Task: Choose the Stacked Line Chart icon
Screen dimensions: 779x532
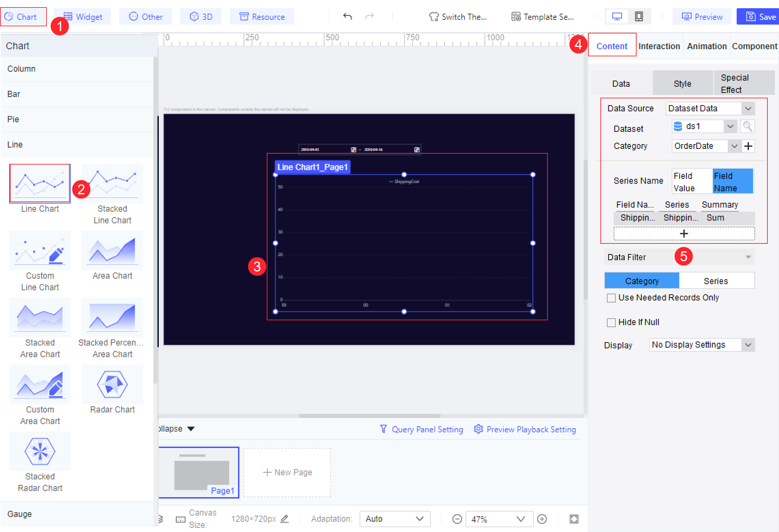Action: click(112, 183)
